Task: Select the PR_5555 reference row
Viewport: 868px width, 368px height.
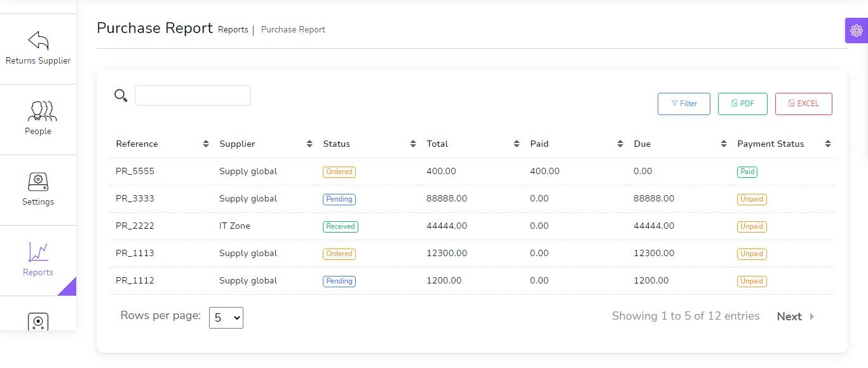Action: (135, 172)
